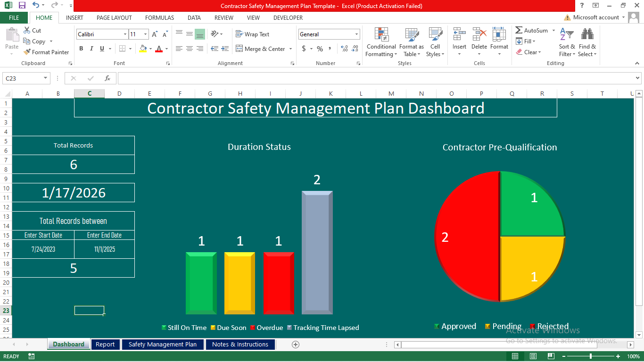Screen dimensions: 644x362
Task: Click the Clear button in Editing group
Action: tap(528, 52)
